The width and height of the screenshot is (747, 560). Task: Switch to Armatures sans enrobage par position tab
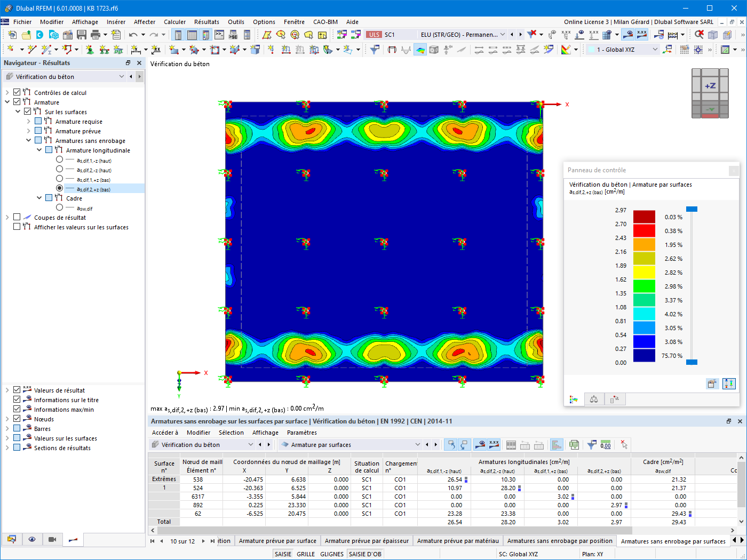pos(560,541)
